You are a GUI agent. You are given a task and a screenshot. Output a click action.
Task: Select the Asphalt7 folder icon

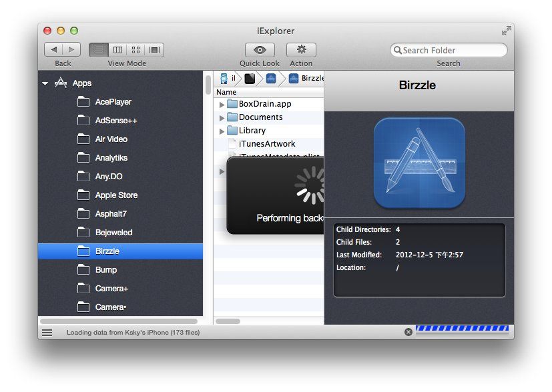coord(83,214)
